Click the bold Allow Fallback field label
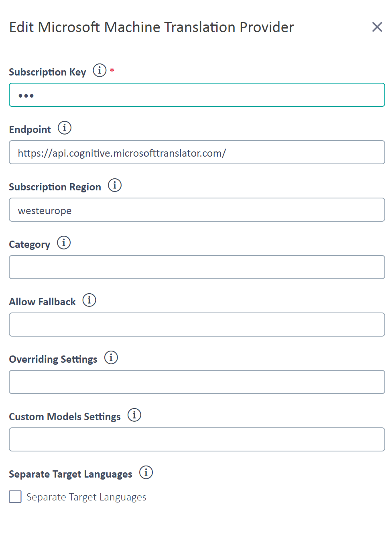 [42, 302]
